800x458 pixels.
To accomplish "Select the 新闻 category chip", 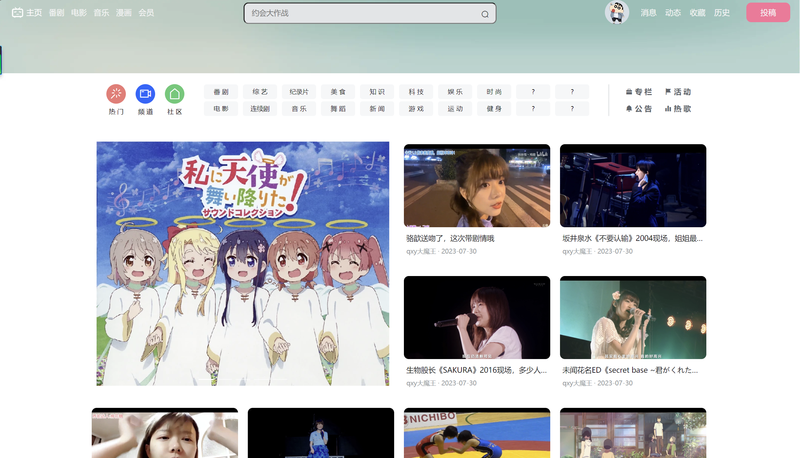I will pos(377,109).
